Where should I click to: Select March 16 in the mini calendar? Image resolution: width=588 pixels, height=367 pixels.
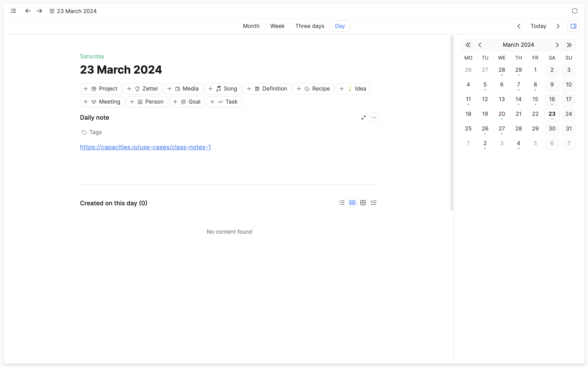click(x=552, y=99)
